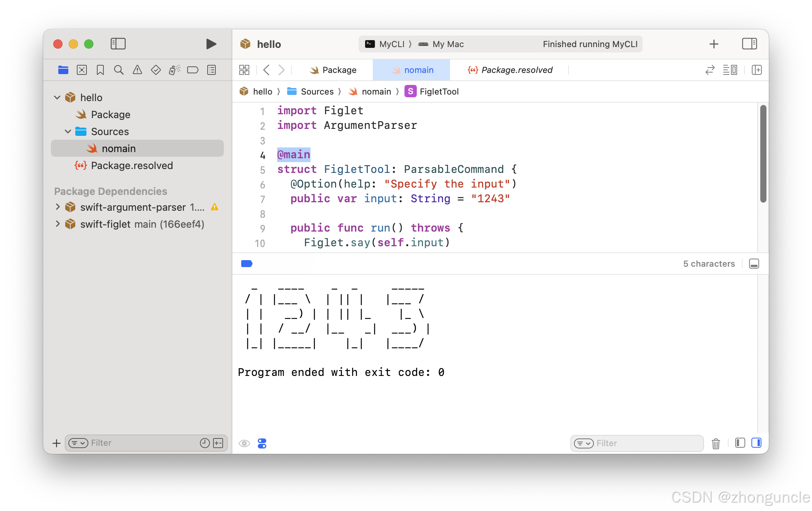Open the Find navigator
Viewport: 812px width, 511px height.
(118, 70)
